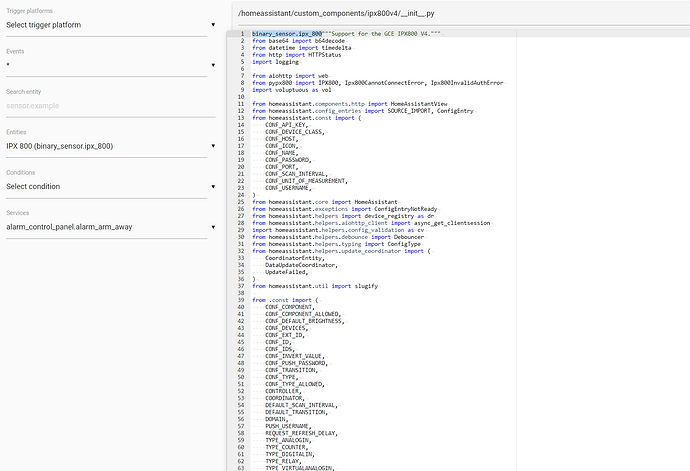Click TYPE_DIGITALIN on line 61
Viewport: 690px width, 471px height.
pyautogui.click(x=288, y=454)
